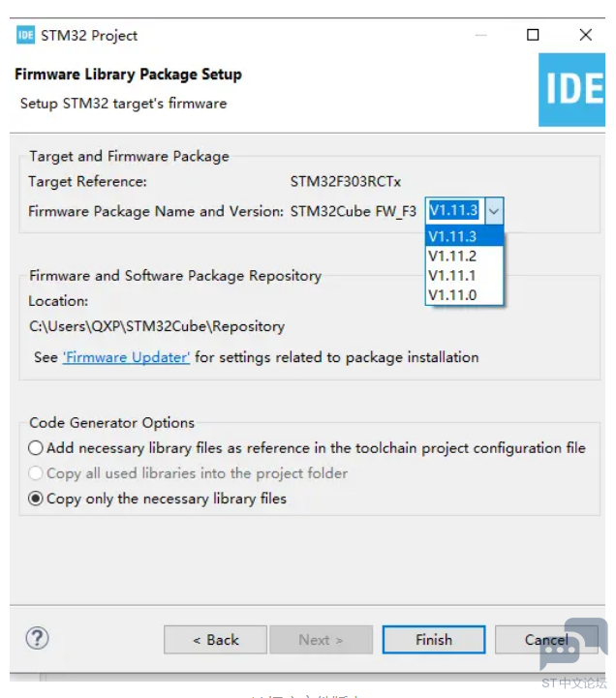Viewport: 616px width, 698px height.
Task: Click the IDE icon in title bar
Action: click(25, 35)
